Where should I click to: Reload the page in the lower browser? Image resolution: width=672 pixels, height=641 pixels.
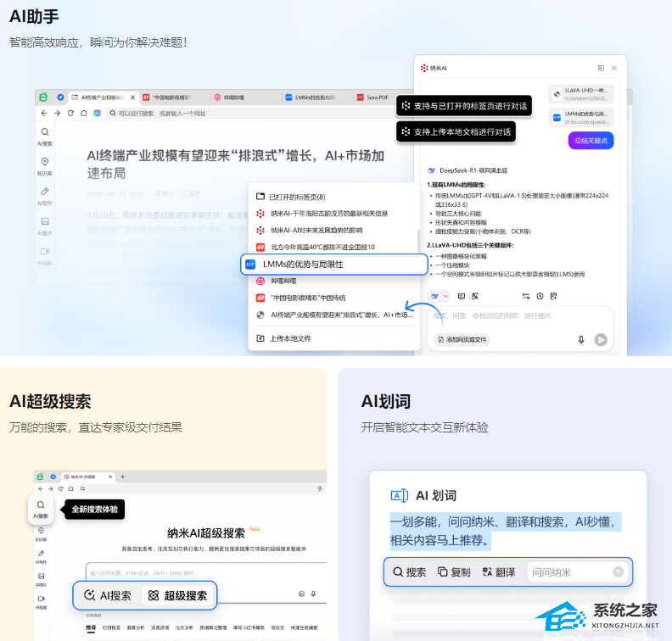61,488
